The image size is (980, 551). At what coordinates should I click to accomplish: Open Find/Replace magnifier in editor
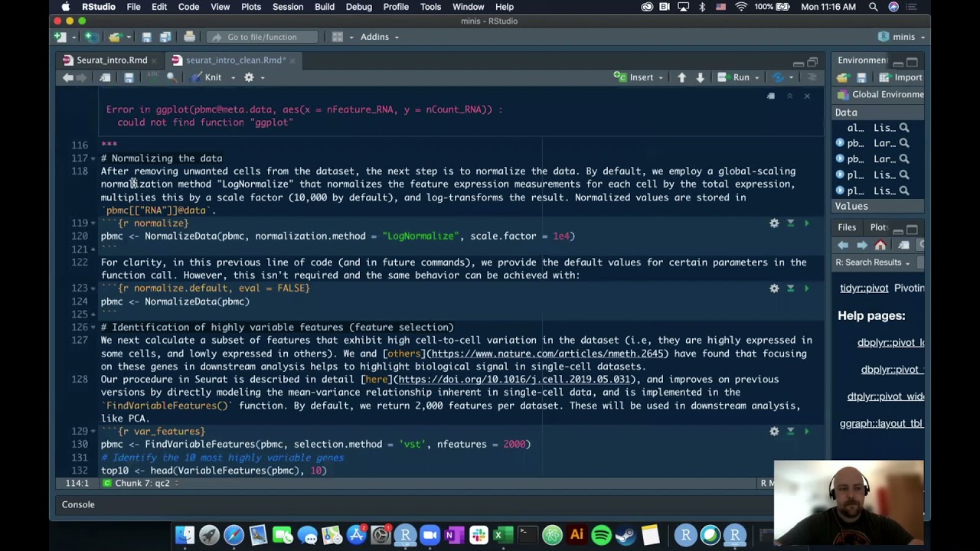pos(171,77)
